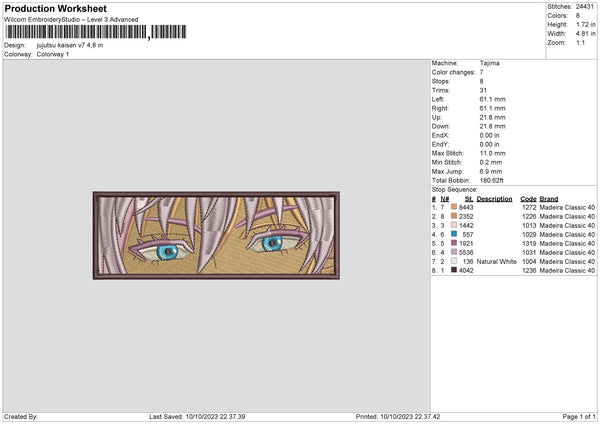The width and height of the screenshot is (600, 424).
Task: Click the N# column header
Action: (444, 199)
